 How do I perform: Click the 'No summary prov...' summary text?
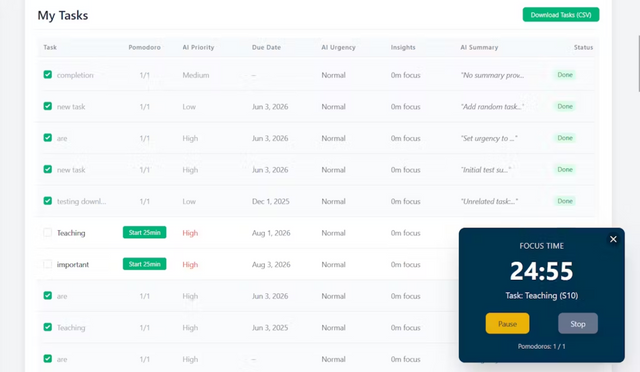pos(492,75)
